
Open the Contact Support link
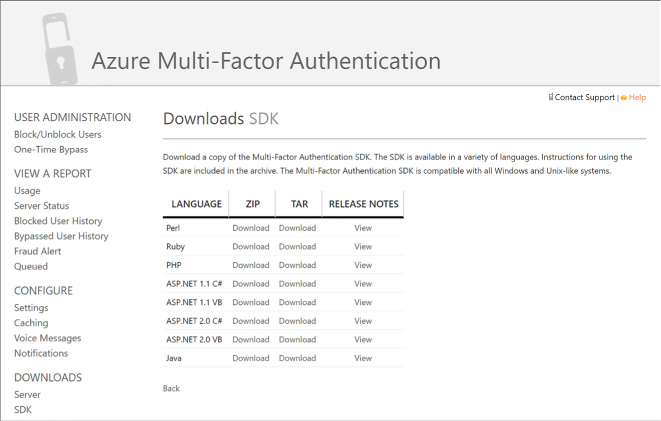pyautogui.click(x=585, y=97)
